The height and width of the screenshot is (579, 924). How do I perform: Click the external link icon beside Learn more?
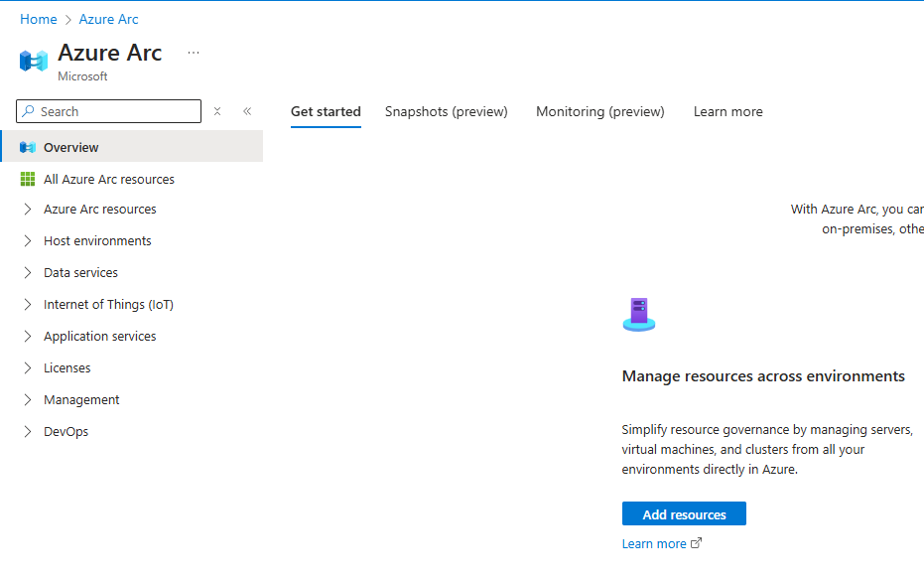(x=697, y=543)
